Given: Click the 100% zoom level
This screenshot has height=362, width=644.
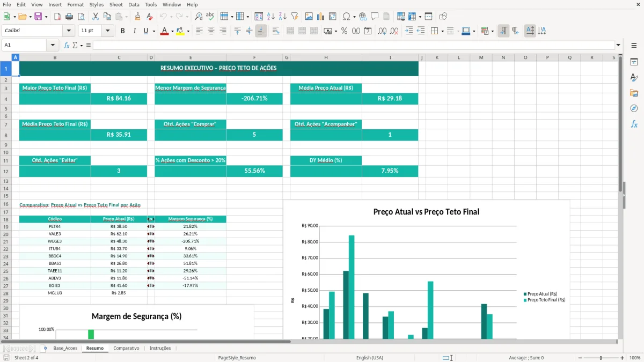Looking at the screenshot, I should click(x=634, y=358).
